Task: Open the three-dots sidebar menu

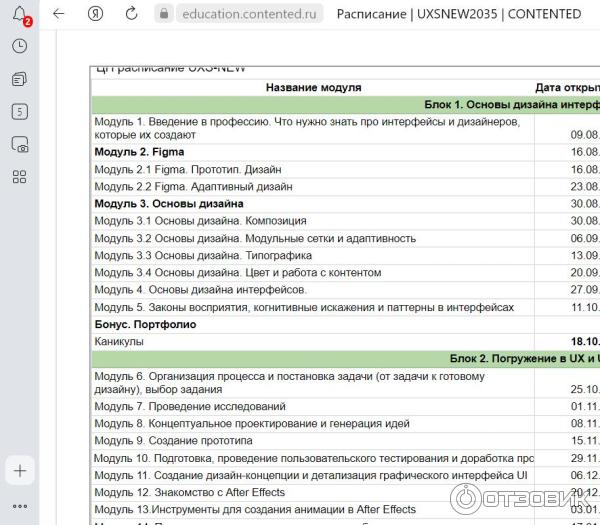Action: tap(19, 505)
